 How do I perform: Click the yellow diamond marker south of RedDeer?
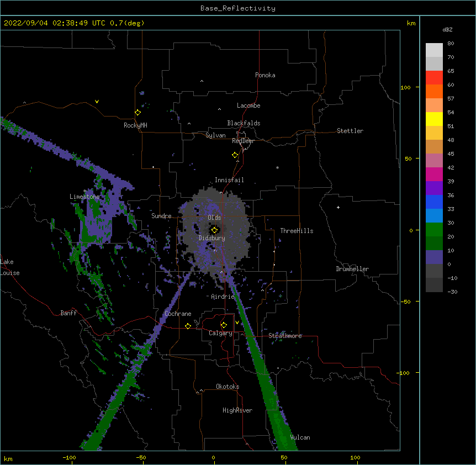(235, 155)
